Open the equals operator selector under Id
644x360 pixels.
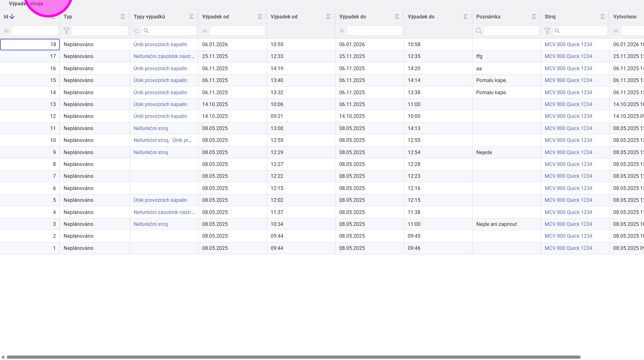[6, 31]
